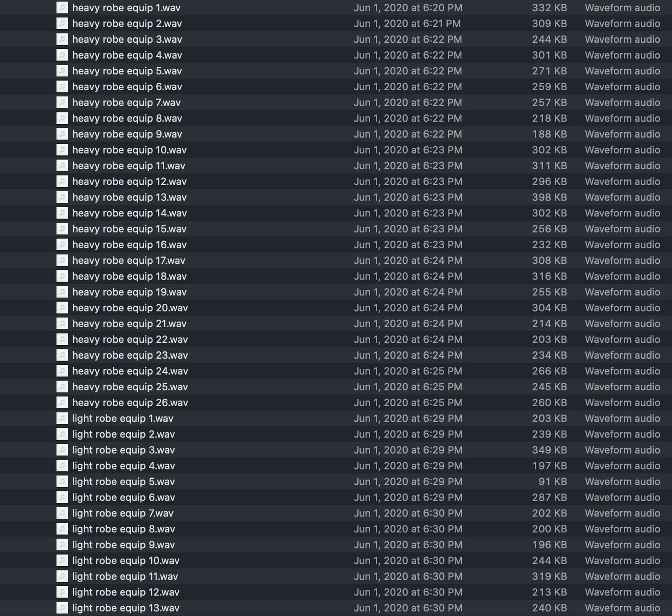The image size is (672, 616).
Task: Select file name heavy robe equip 14.wav
Action: point(129,214)
